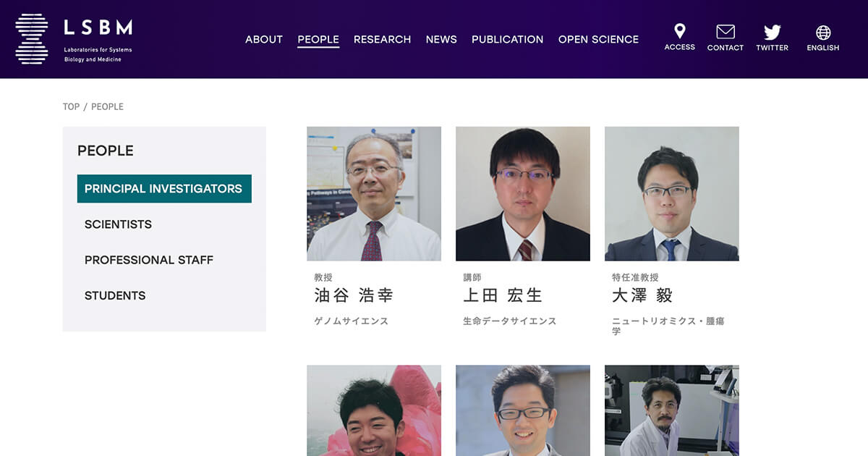Viewport: 868px width, 456px height.
Task: Select SCIENTISTS in the sidebar
Action: 118,224
